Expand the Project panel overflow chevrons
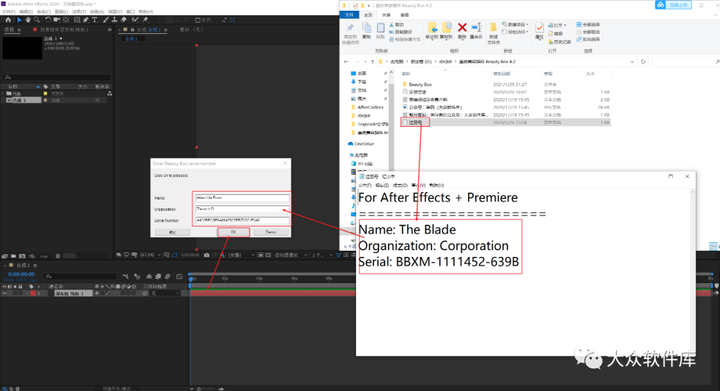This screenshot has width=720, height=391. pyautogui.click(x=109, y=29)
